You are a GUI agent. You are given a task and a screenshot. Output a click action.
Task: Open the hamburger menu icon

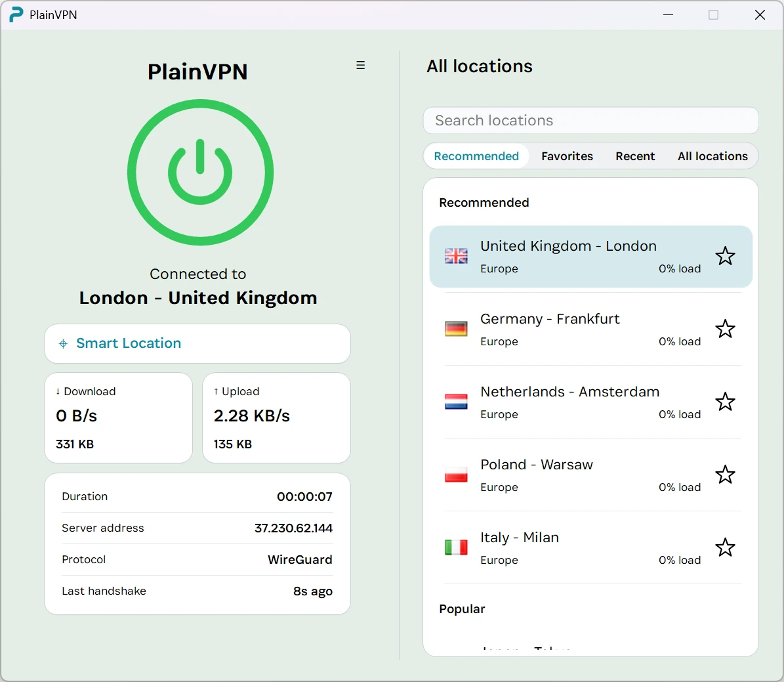360,65
